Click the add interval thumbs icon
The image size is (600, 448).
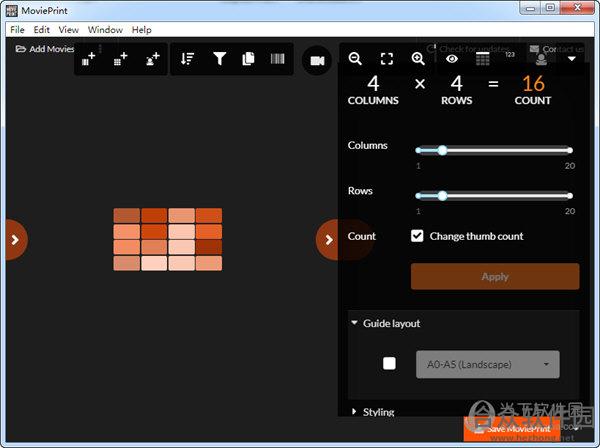(x=88, y=59)
